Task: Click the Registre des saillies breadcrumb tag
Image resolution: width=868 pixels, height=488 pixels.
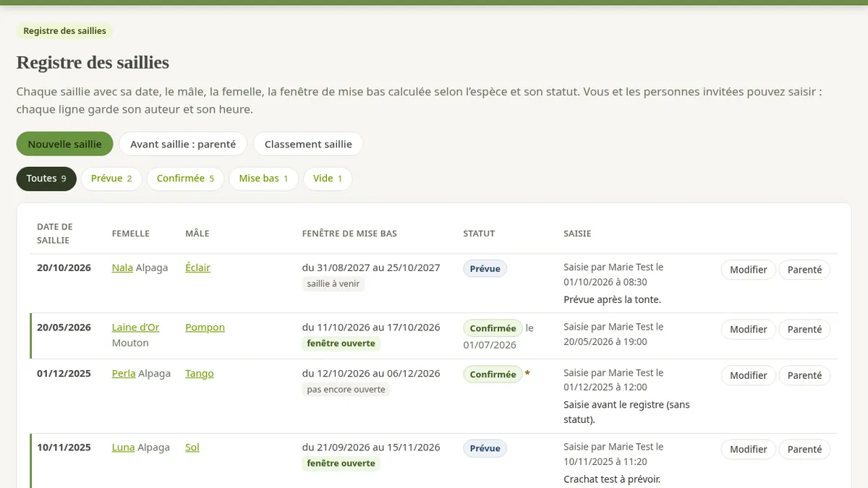Action: click(65, 31)
